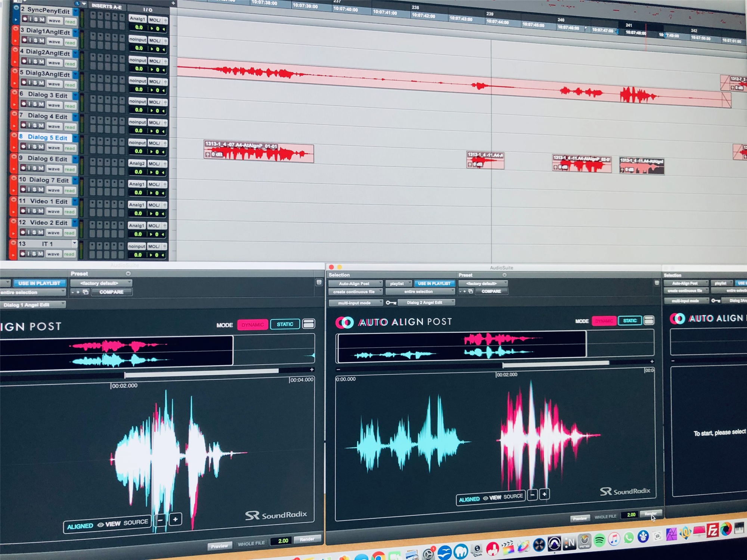This screenshot has width=747, height=560.
Task: Open Spotify from the Dock
Action: point(599,540)
